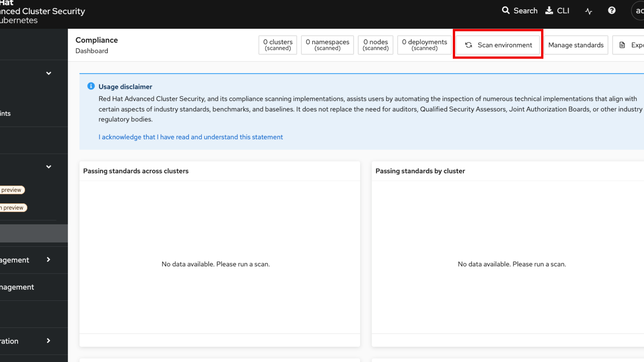This screenshot has width=644, height=362.
Task: Open the 0 namespaces scanned tile
Action: [x=327, y=45]
